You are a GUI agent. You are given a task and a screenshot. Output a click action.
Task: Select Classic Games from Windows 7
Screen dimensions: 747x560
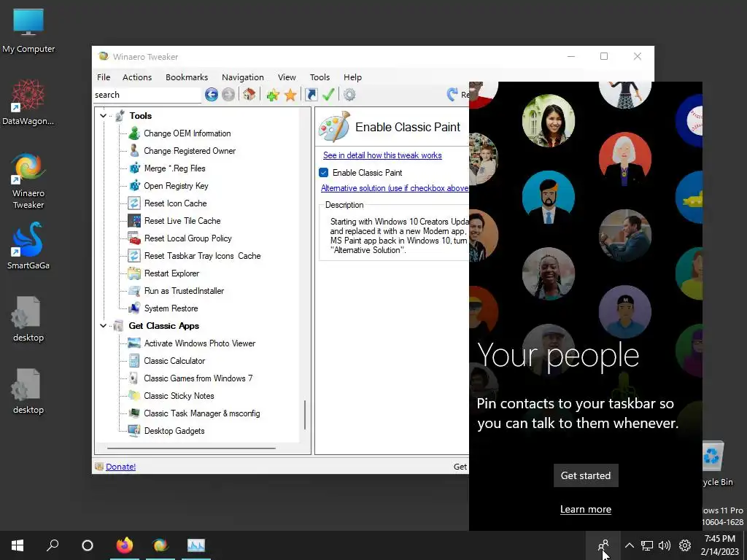click(x=198, y=378)
